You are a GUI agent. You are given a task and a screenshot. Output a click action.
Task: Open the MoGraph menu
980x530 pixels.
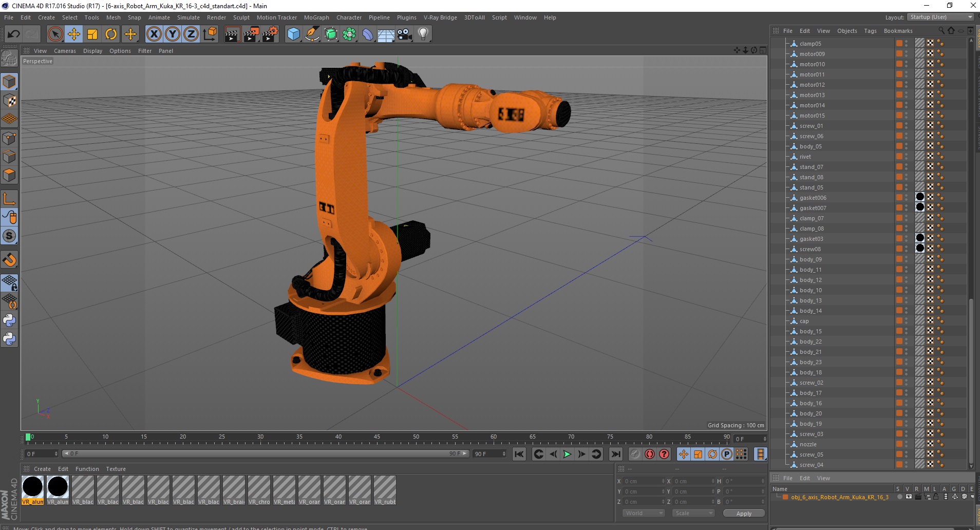(x=316, y=17)
